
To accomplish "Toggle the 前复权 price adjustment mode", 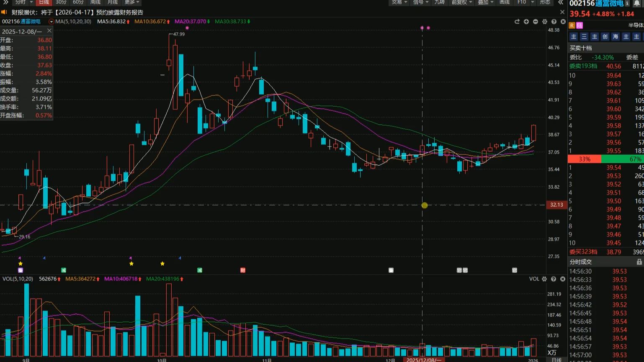I will (461, 2).
